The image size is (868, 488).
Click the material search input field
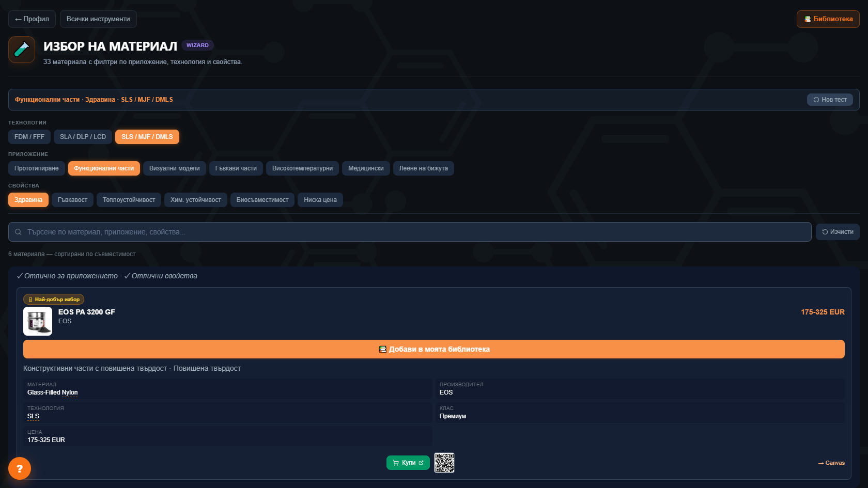[410, 232]
